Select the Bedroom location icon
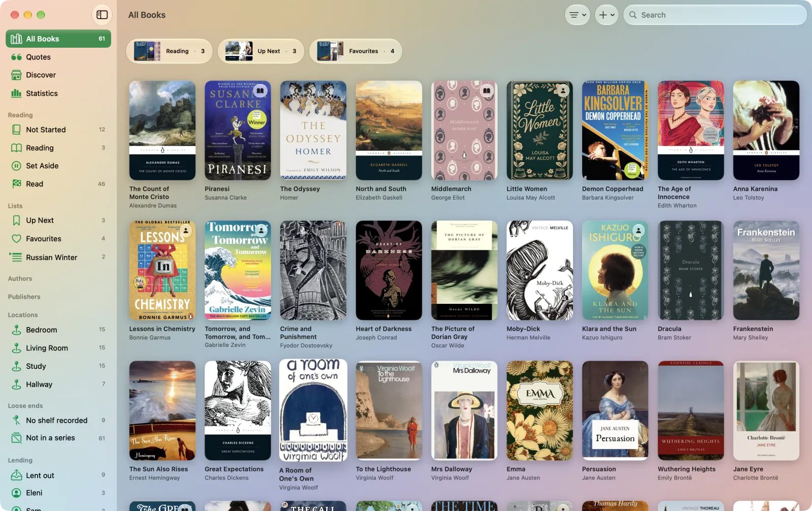 pos(17,330)
